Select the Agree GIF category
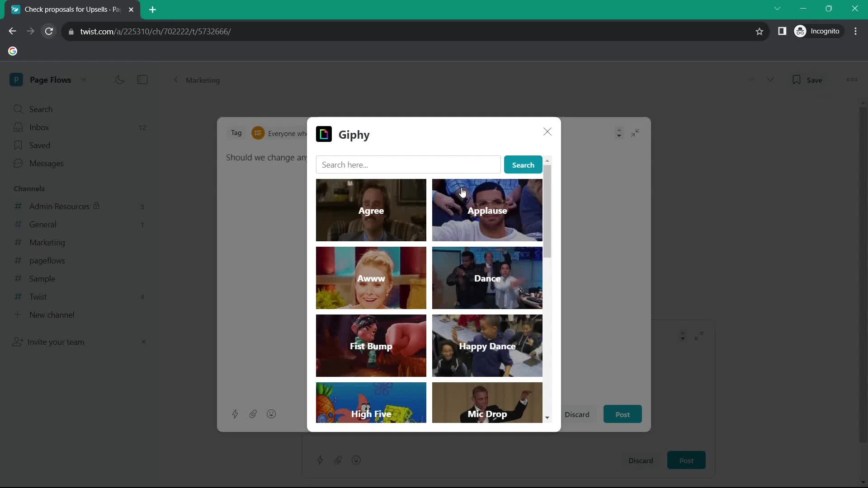 click(371, 210)
